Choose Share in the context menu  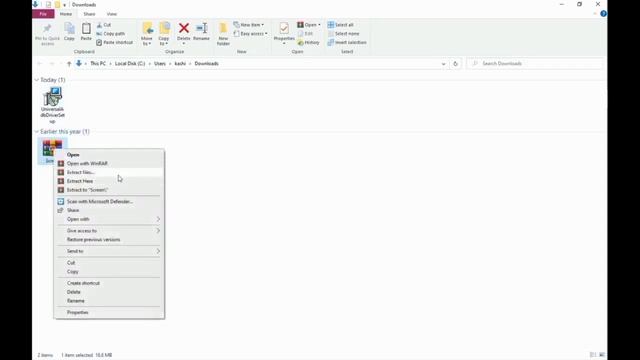(109, 210)
